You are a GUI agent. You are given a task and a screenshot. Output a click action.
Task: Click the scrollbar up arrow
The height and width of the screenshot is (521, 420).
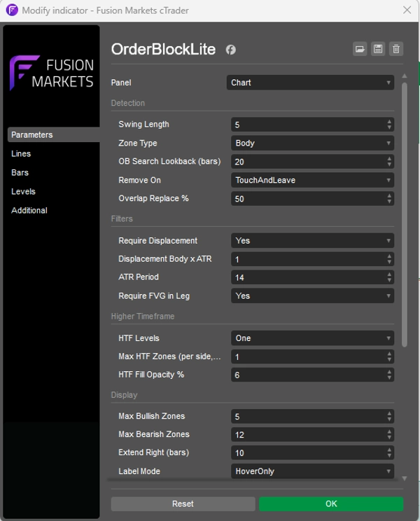(404, 76)
